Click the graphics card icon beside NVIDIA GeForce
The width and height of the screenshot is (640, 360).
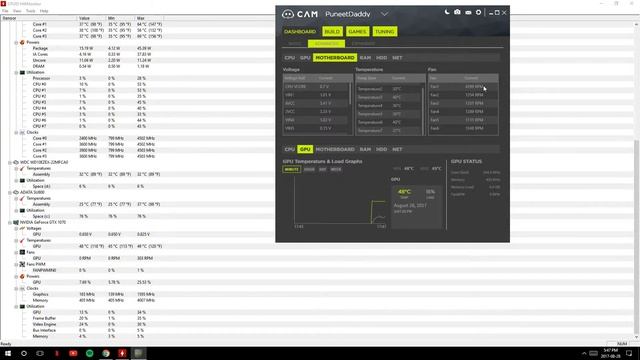pyautogui.click(x=16, y=223)
